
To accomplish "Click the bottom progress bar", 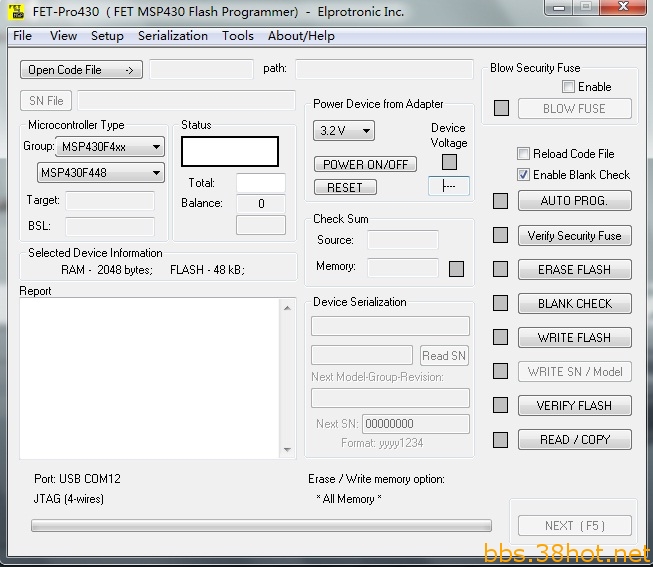I will point(261,525).
